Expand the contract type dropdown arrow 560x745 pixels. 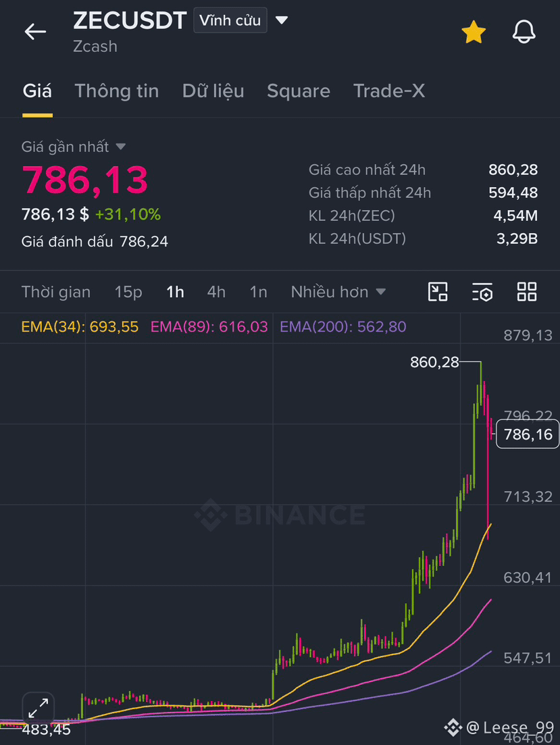coord(282,20)
